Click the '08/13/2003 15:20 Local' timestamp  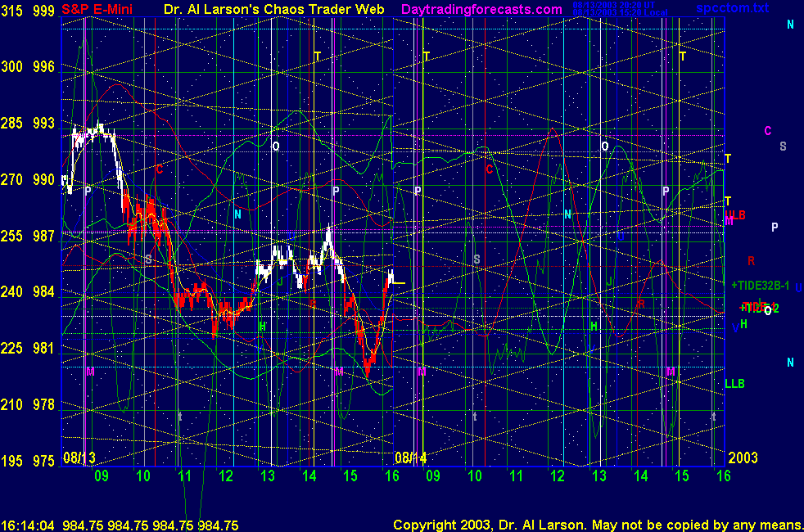[620, 12]
